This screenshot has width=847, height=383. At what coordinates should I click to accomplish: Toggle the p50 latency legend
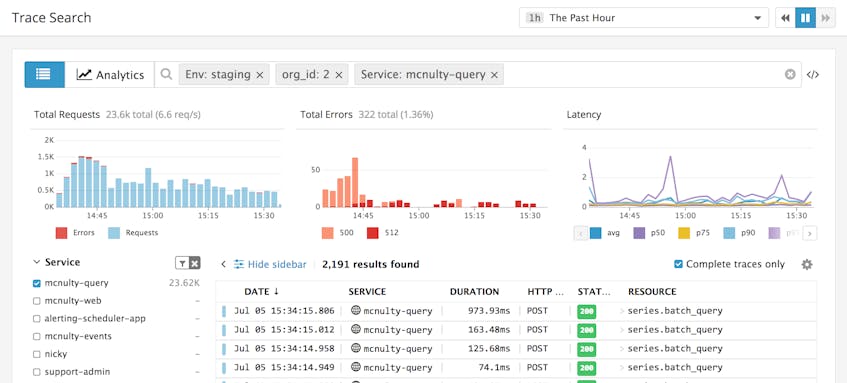pos(640,233)
